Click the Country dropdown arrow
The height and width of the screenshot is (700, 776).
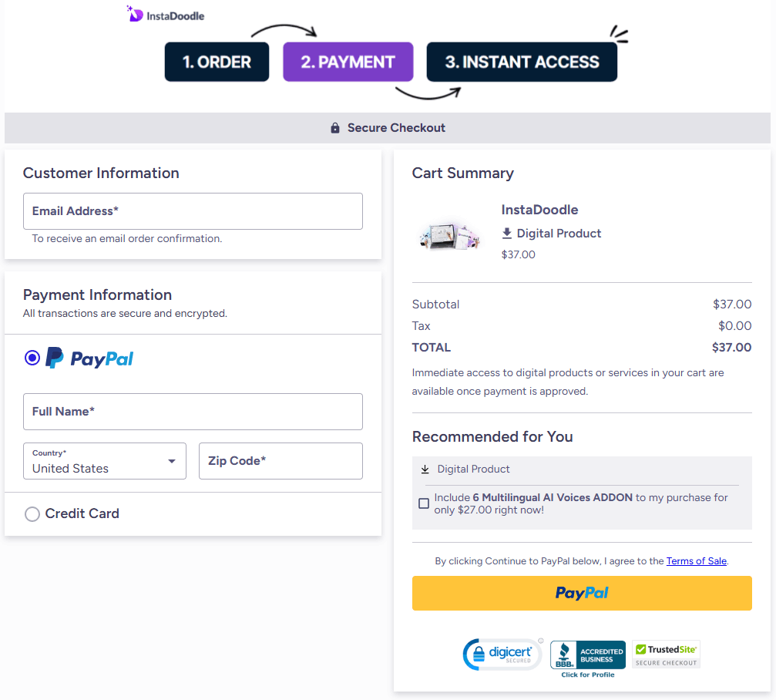click(171, 460)
